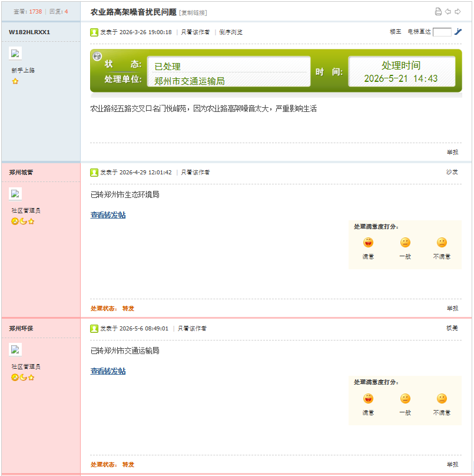Open 查看转发帖 link in 郑州城管 reply
Viewport: 474px width, 476px height.
[x=108, y=215]
